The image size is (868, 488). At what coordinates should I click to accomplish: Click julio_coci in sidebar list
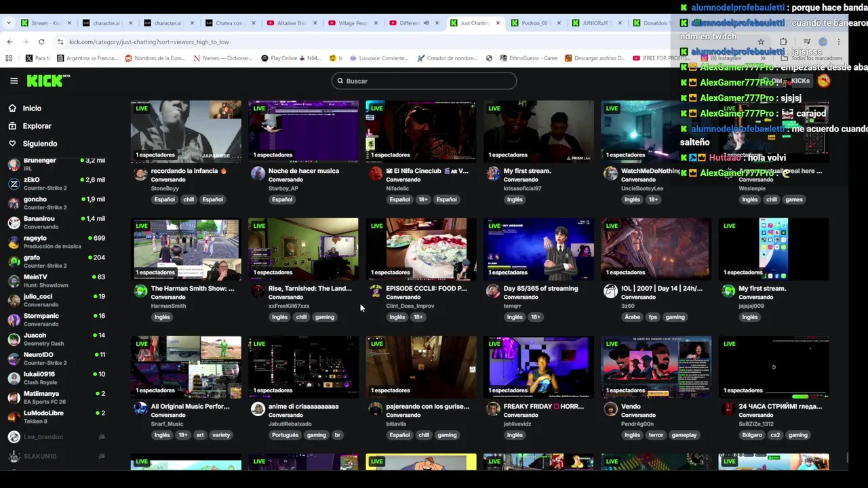click(x=56, y=300)
